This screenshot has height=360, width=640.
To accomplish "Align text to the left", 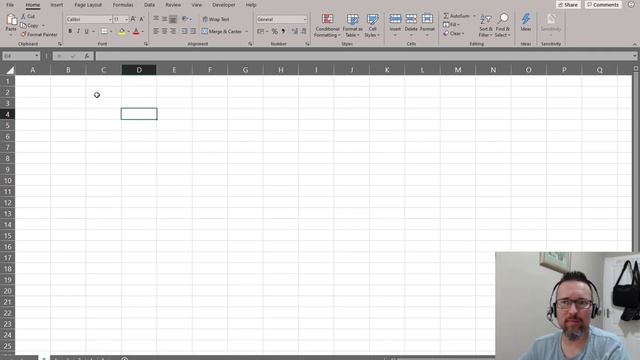I will [156, 31].
